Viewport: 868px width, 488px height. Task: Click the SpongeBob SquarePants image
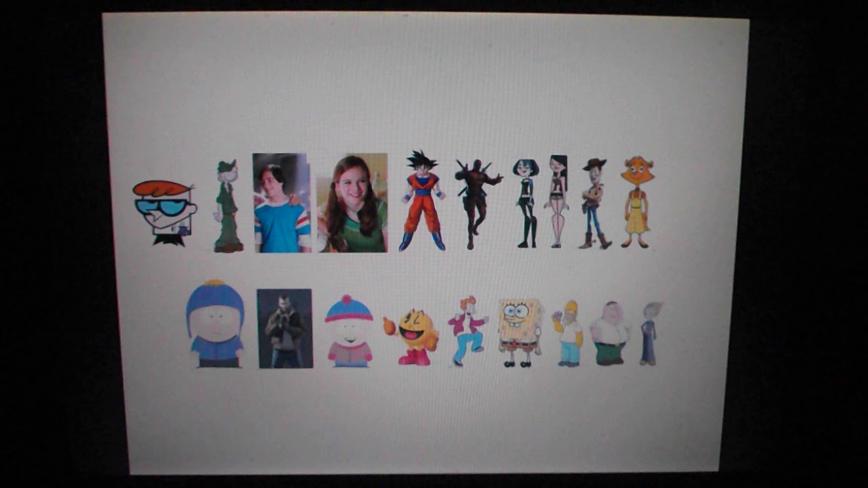tap(520, 333)
